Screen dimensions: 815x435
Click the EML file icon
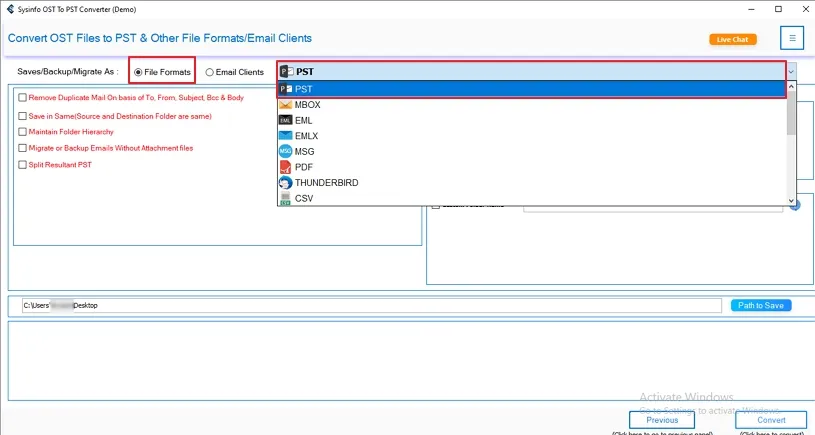point(285,120)
